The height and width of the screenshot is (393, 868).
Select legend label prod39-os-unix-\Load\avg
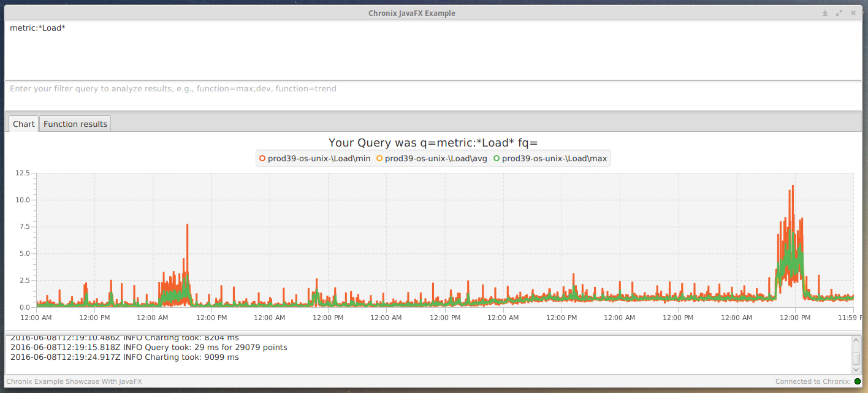(x=436, y=158)
